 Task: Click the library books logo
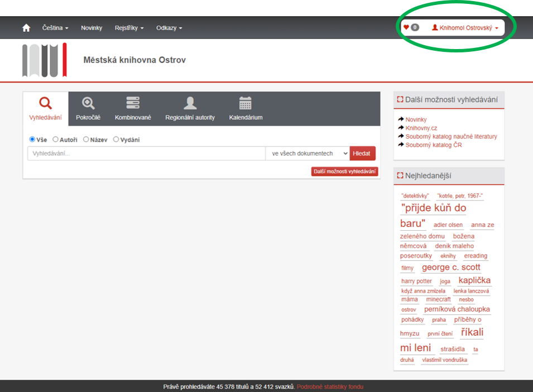point(45,60)
